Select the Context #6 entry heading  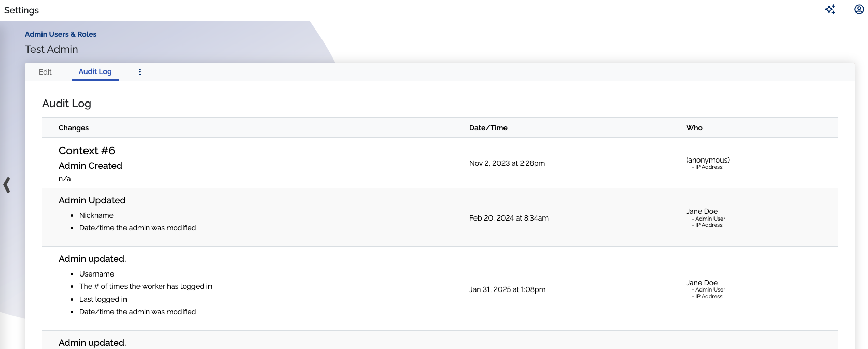87,151
